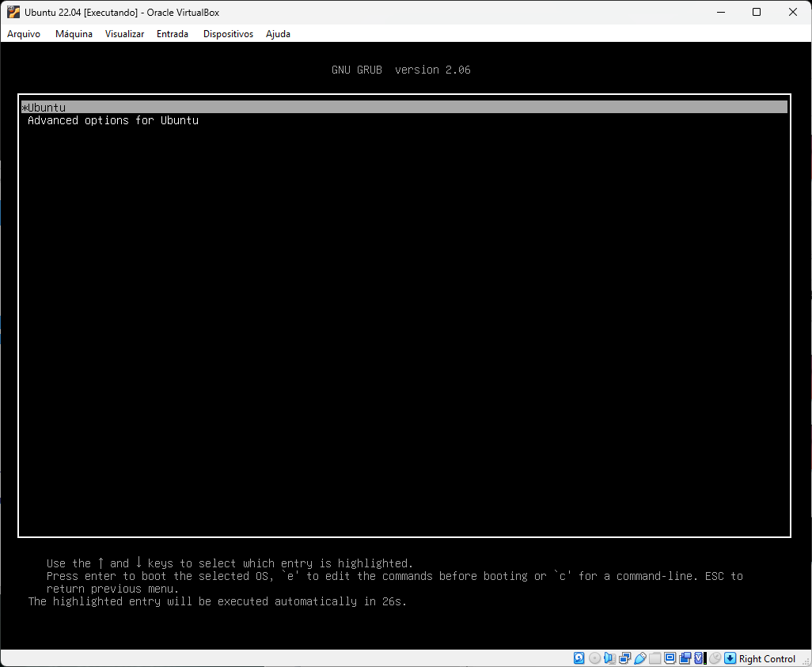Open the Dispositivos menu

pyautogui.click(x=228, y=34)
